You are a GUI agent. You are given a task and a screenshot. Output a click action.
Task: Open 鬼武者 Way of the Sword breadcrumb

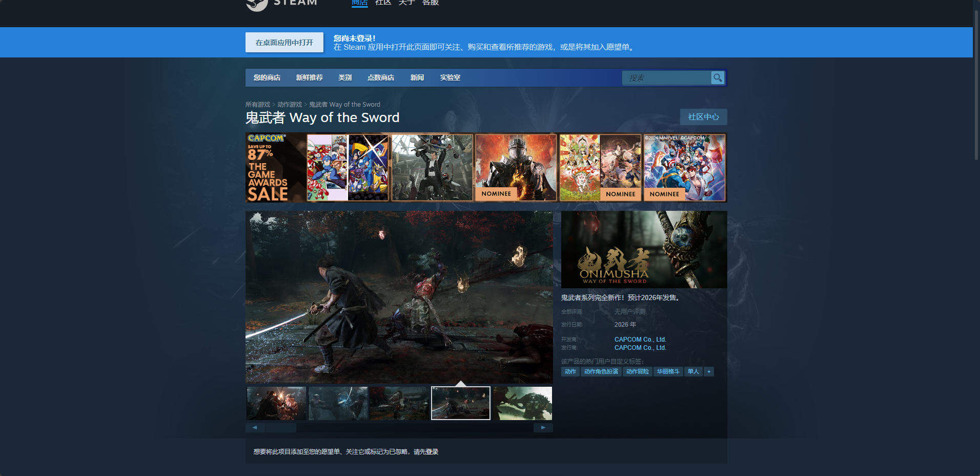(x=344, y=104)
